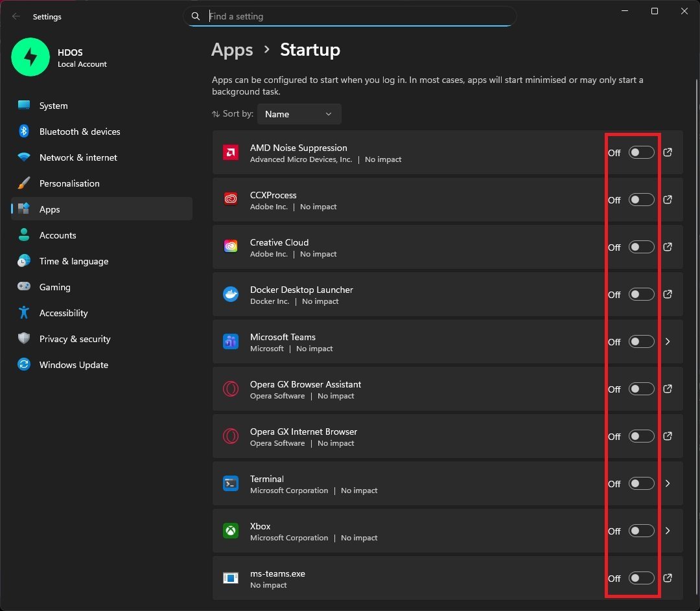Navigate to Apps breadcrumb link
The width and height of the screenshot is (700, 611).
point(232,50)
